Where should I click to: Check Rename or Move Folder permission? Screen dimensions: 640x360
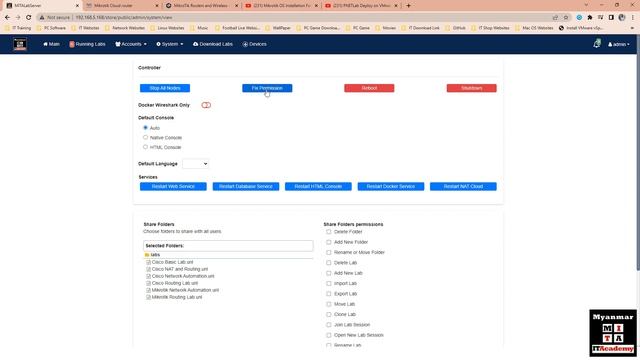pyautogui.click(x=329, y=252)
